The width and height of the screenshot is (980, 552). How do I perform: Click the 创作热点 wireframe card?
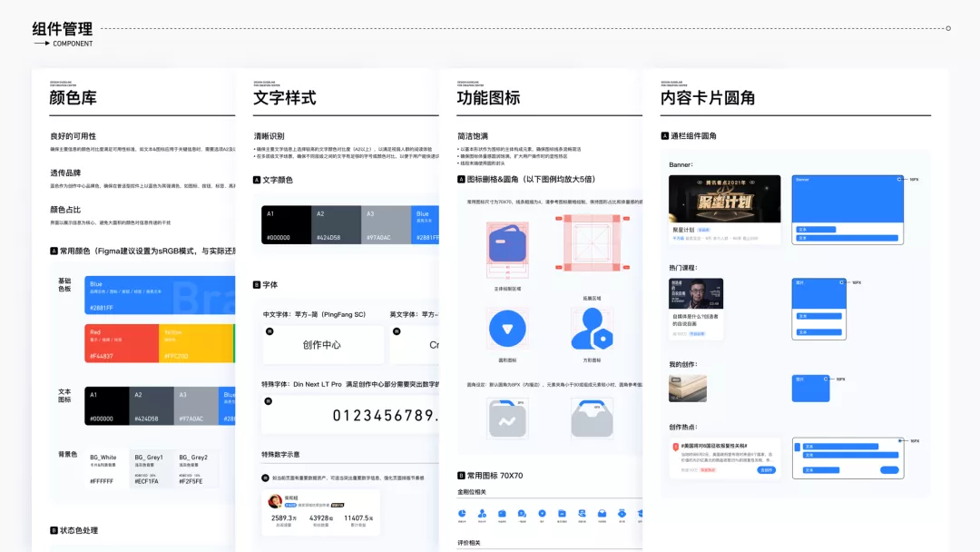point(848,458)
